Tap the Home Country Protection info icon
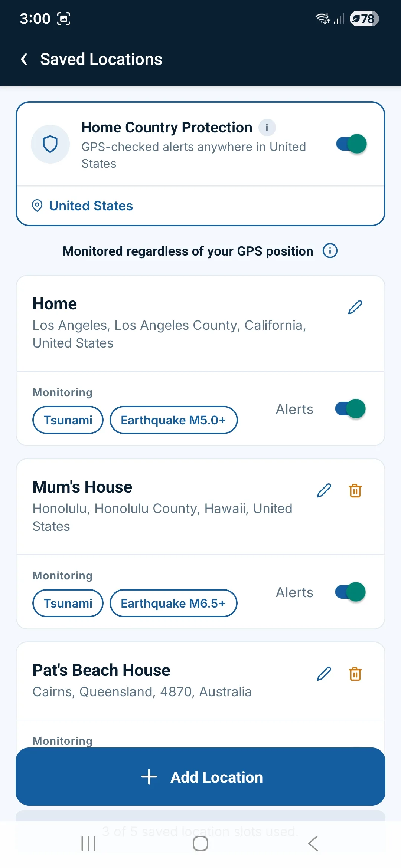Viewport: 401px width, 868px height. point(267,128)
